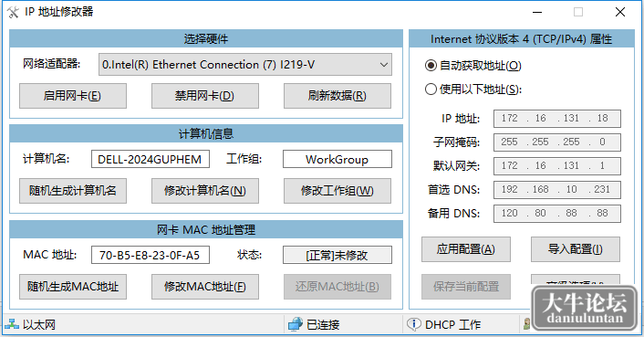Viewport: 644px width, 337px height.
Task: Click the 计算机信息 section header
Action: click(x=206, y=134)
